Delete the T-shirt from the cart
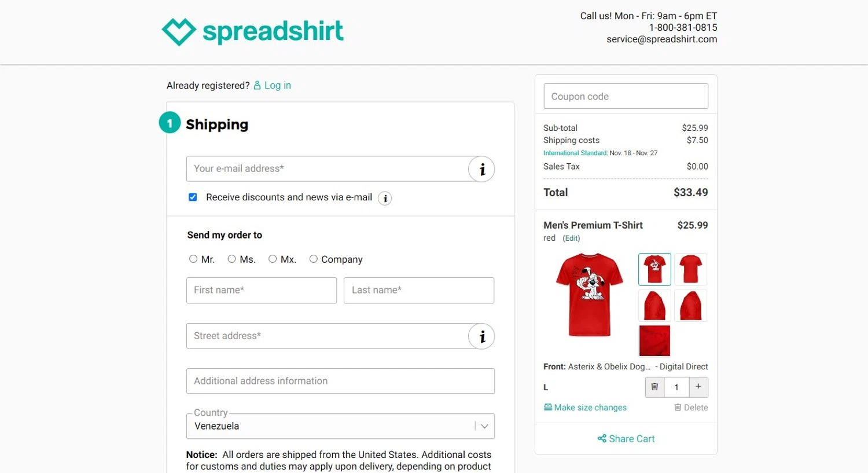 691,408
